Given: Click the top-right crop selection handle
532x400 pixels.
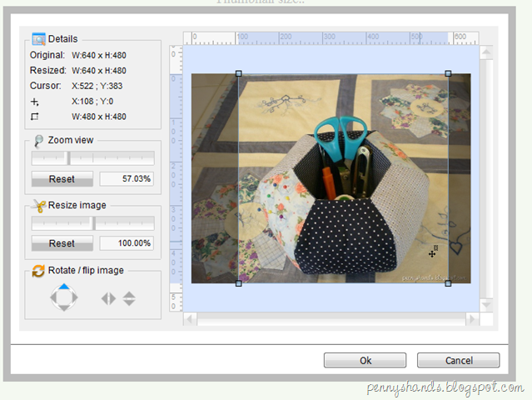Looking at the screenshot, I should click(448, 73).
